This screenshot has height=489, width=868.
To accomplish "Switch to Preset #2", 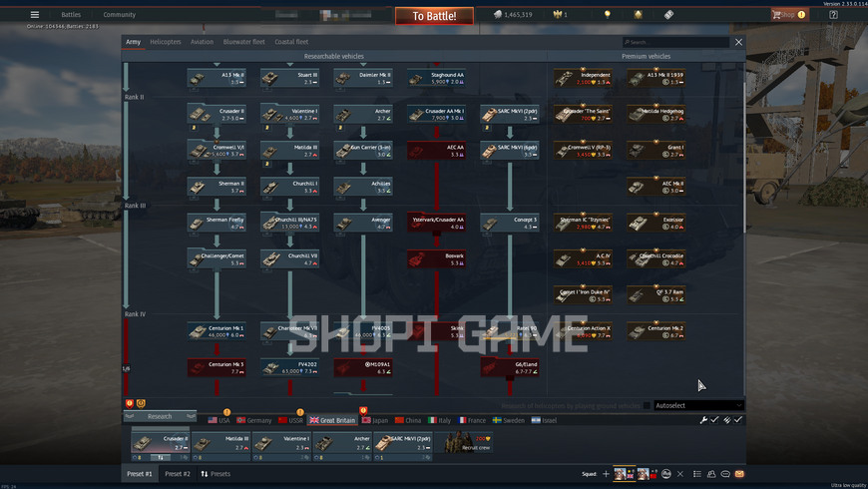I will 178,474.
